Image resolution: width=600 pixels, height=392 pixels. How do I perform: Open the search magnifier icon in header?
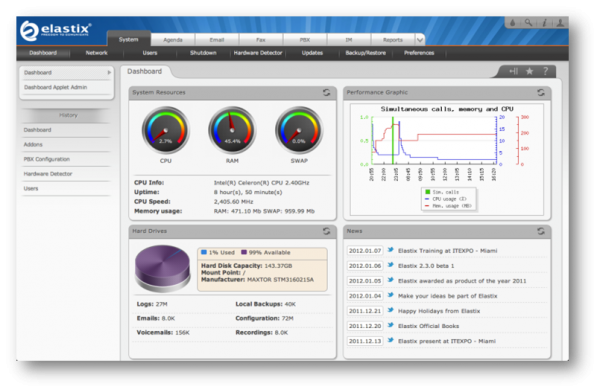click(528, 23)
